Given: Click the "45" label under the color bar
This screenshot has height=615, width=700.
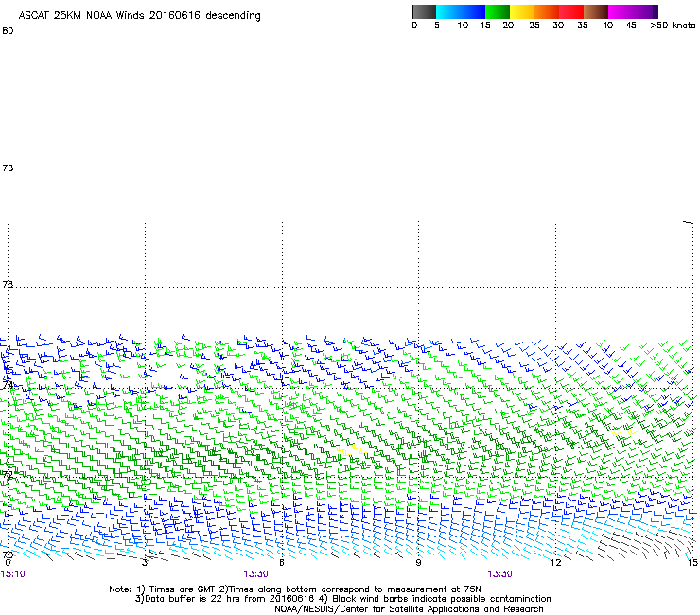Looking at the screenshot, I should click(631, 26).
